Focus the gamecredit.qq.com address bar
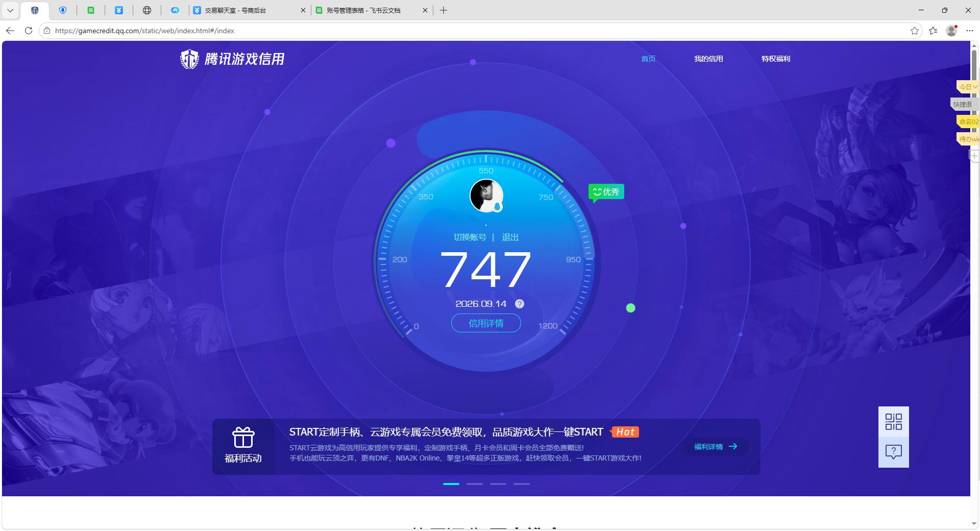 click(x=480, y=31)
